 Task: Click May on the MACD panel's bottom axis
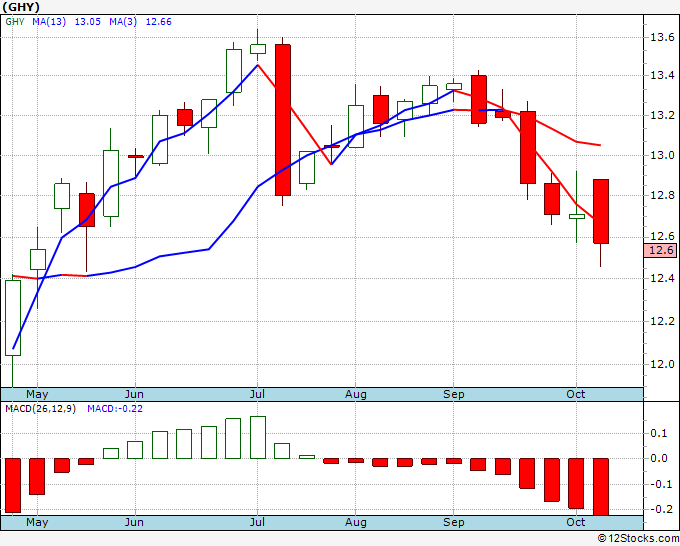pyautogui.click(x=37, y=522)
